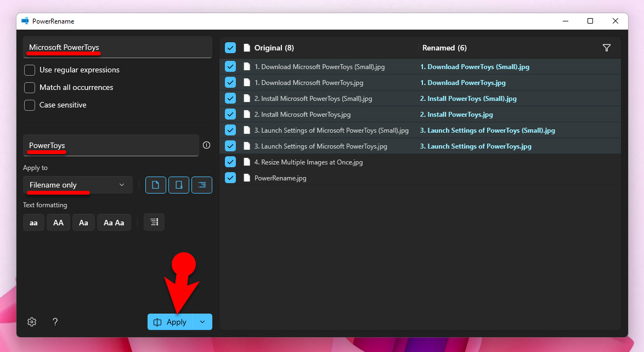The width and height of the screenshot is (644, 352).
Task: Select original name '4. Resize Multiple Images at Once.jpg'
Action: 308,162
